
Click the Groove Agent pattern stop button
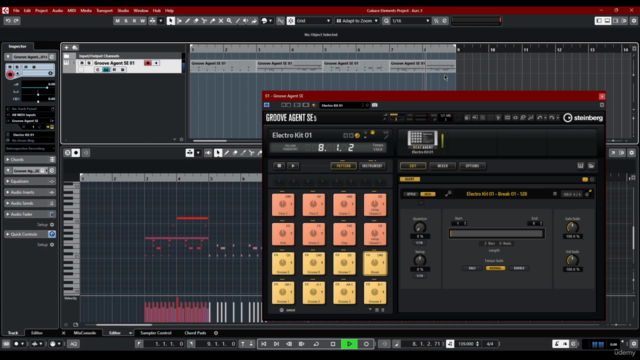coord(279,166)
